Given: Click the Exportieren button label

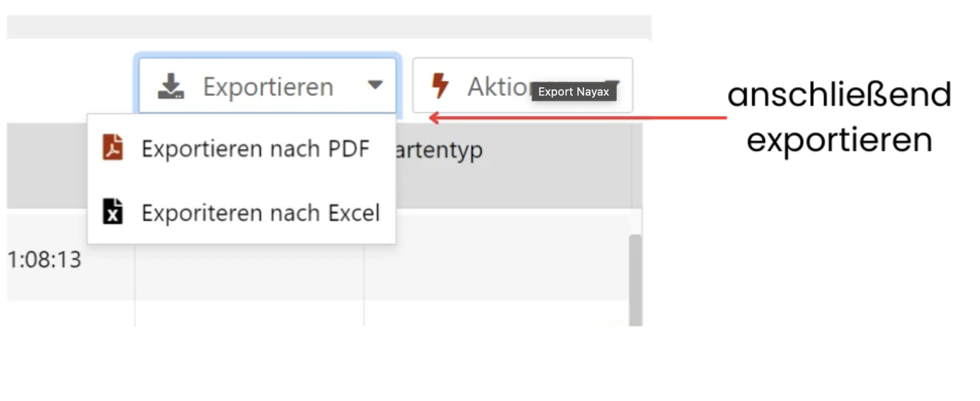Looking at the screenshot, I should point(268,86).
